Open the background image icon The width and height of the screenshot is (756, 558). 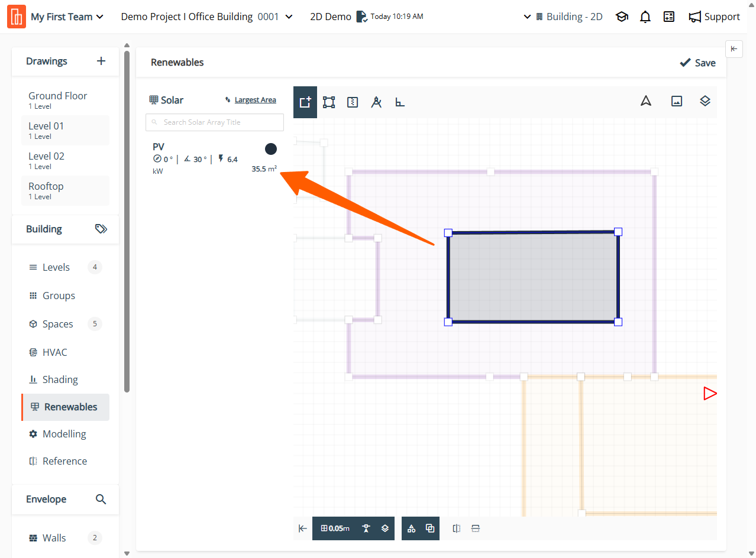[x=677, y=101]
